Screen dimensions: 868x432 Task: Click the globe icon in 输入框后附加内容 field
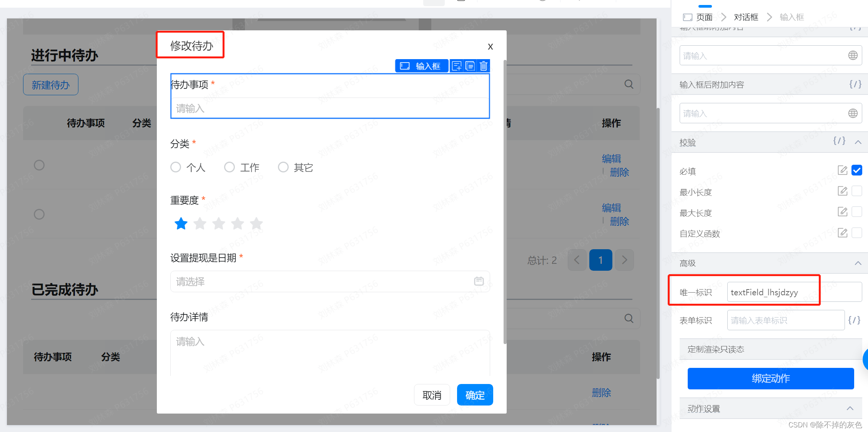853,113
